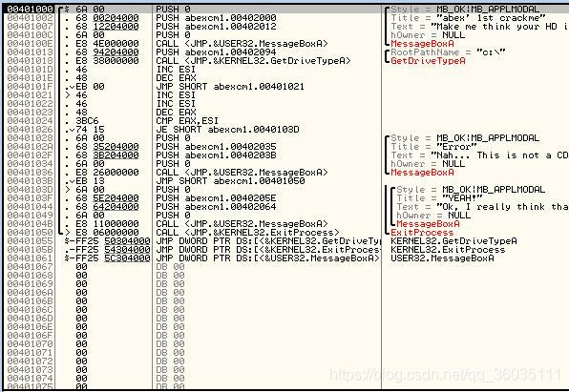Select JE SHORT abexcm1.0040103D instruction

pyautogui.click(x=227, y=130)
